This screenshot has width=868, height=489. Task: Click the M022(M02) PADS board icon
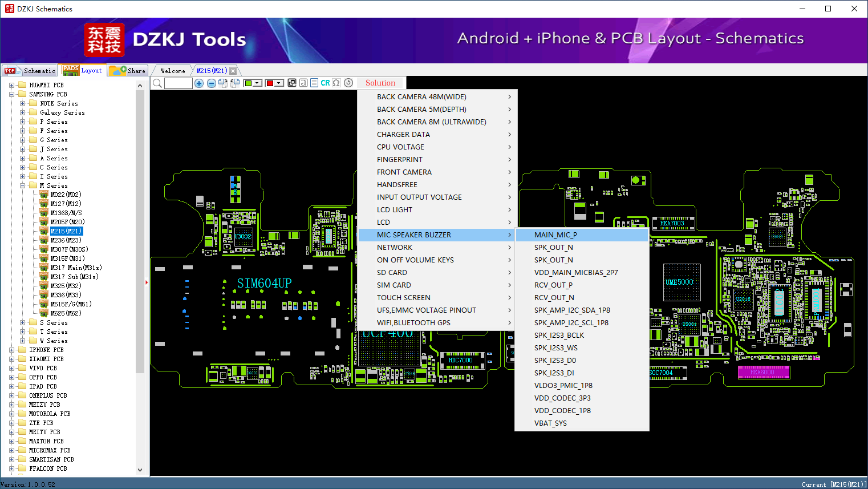pos(44,195)
